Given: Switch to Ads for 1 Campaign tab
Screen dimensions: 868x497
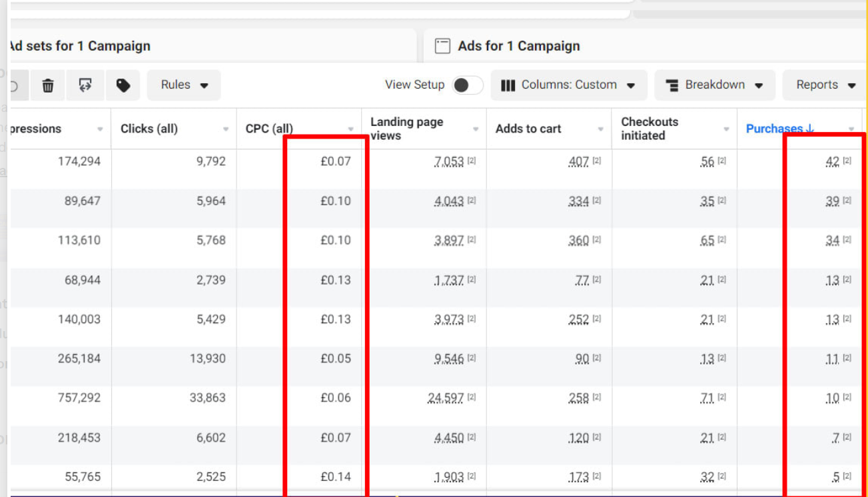Looking at the screenshot, I should (518, 46).
